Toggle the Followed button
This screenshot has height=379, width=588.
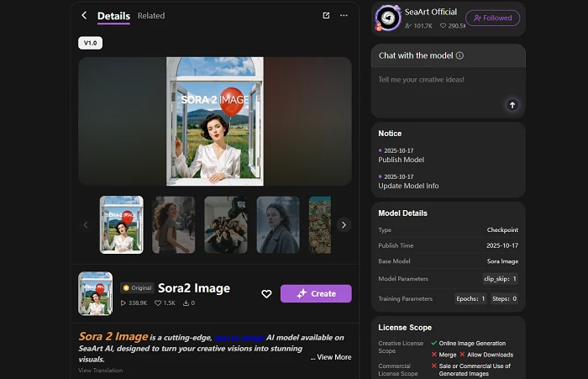click(492, 18)
